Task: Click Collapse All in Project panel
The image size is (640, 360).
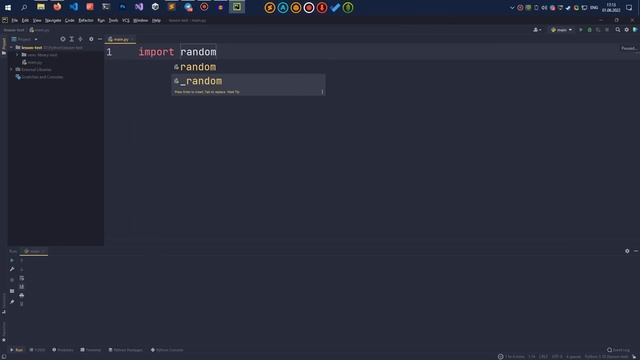Action: [x=80, y=39]
